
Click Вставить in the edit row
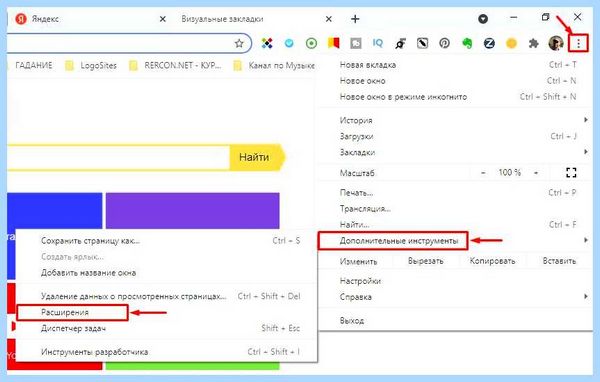tap(559, 261)
